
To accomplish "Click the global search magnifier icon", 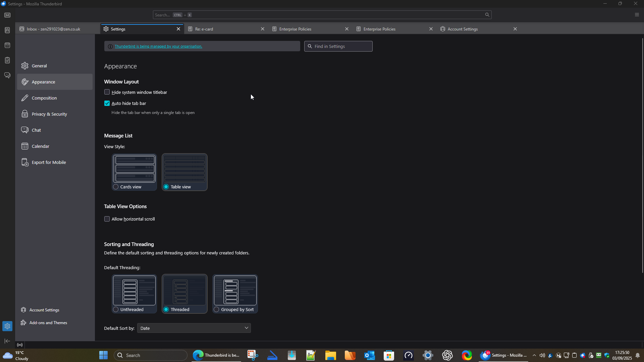I will 487,15.
